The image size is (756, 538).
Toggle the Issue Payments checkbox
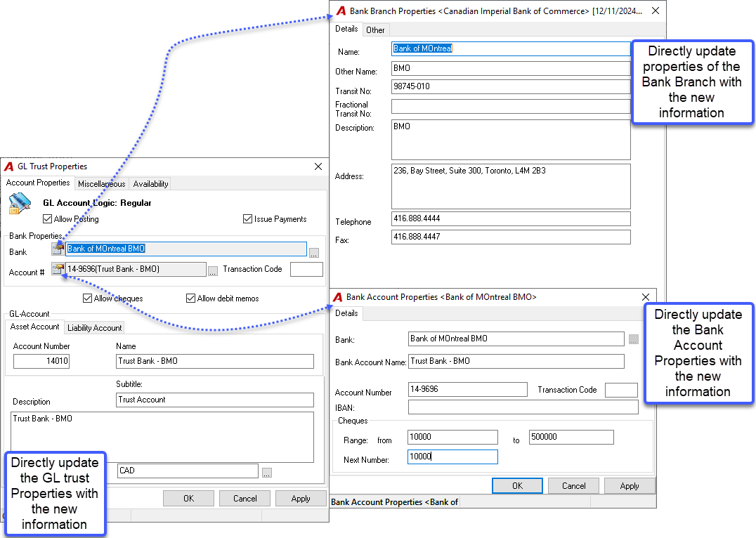click(248, 219)
